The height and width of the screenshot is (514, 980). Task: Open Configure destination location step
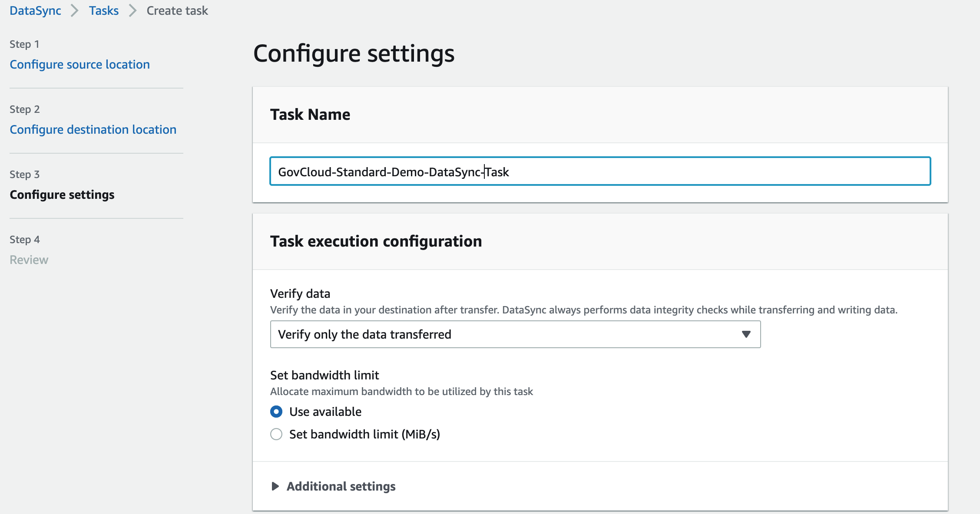point(93,129)
